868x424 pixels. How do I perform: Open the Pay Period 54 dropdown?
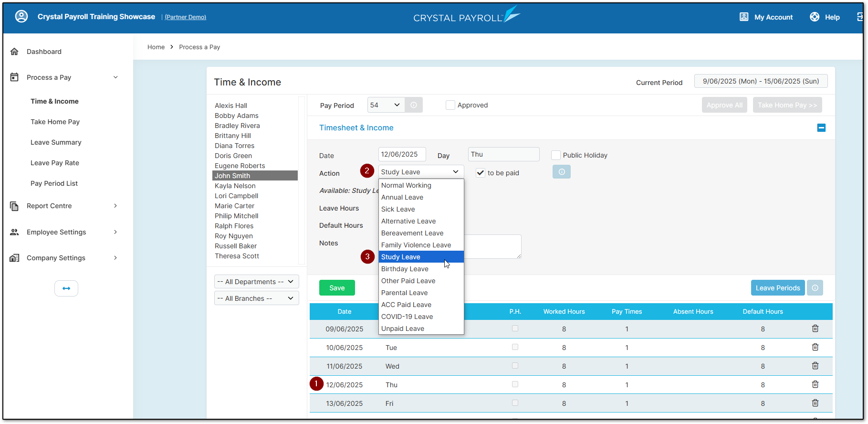(x=386, y=105)
